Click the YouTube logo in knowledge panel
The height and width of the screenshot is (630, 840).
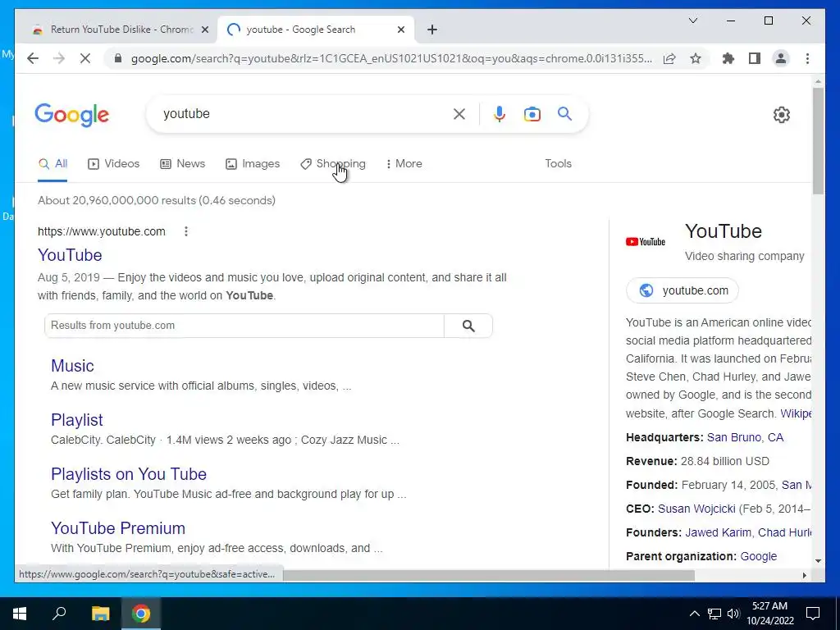[x=646, y=242]
